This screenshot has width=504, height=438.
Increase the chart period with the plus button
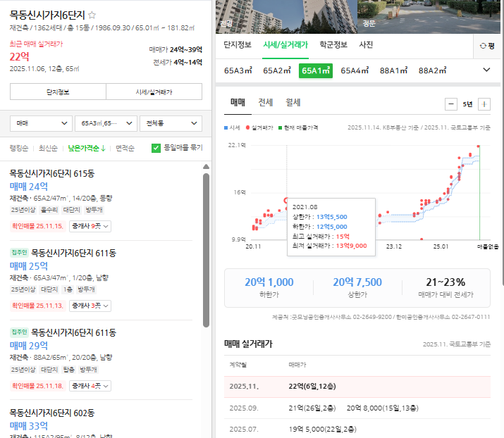tap(484, 104)
